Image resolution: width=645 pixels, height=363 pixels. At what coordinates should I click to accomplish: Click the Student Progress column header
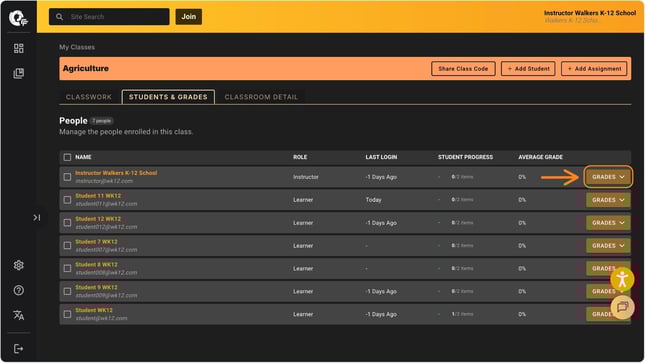[x=465, y=157]
